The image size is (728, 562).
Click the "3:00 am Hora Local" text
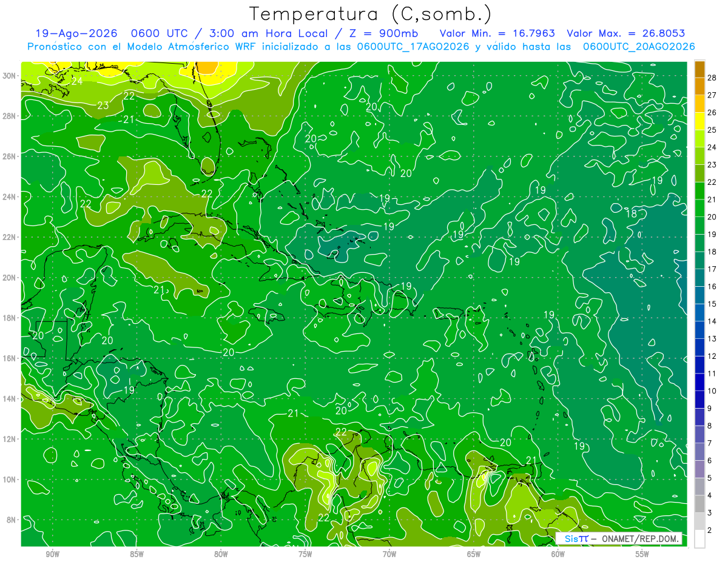pos(269,33)
